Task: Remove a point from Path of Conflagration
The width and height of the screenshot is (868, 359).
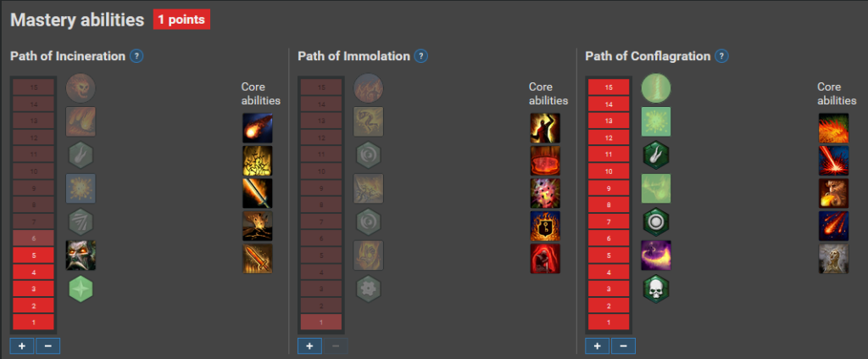Action: [x=623, y=346]
